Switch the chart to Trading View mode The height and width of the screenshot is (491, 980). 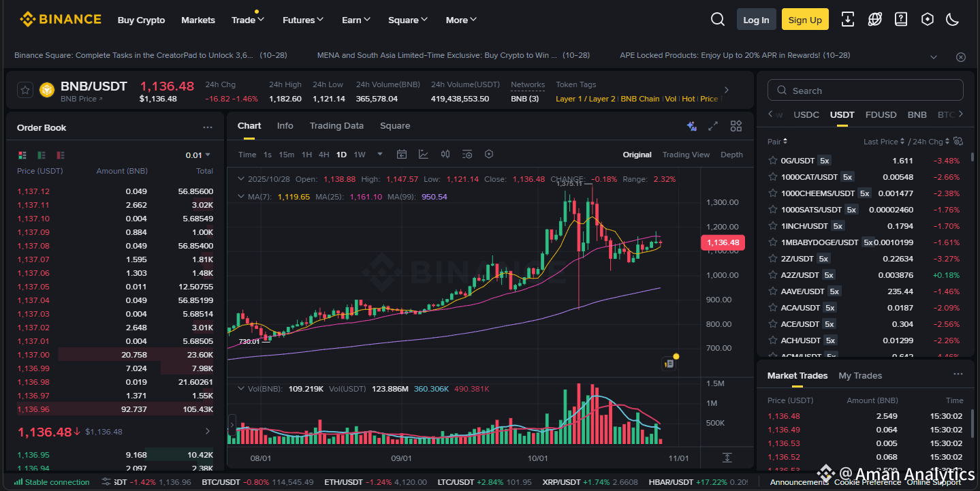(x=686, y=155)
